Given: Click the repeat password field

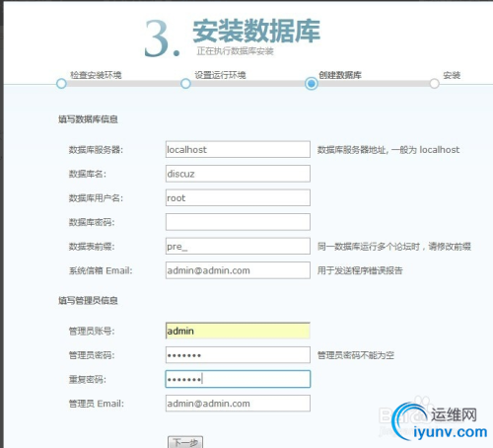Looking at the screenshot, I should tap(238, 379).
